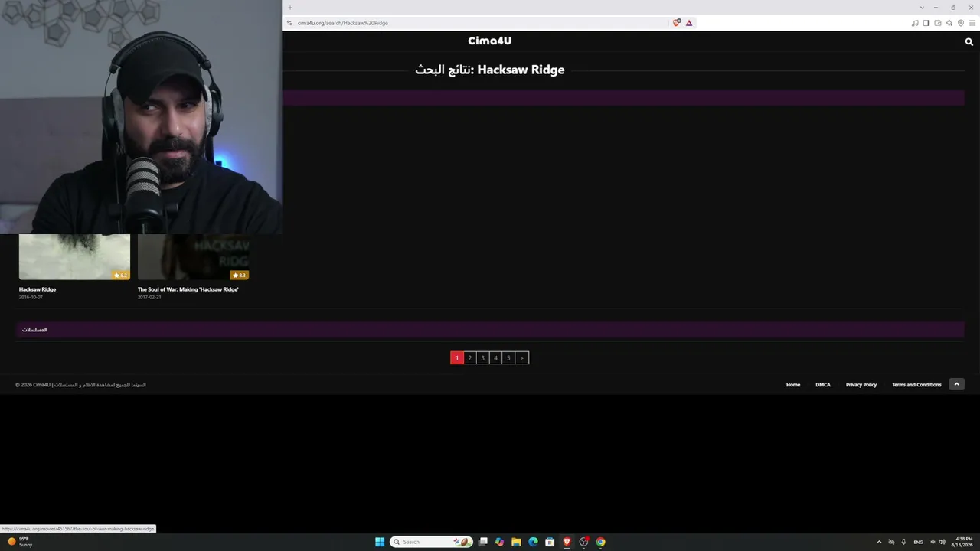Click the ENG language indicator
The image size is (980, 551).
[x=918, y=542]
